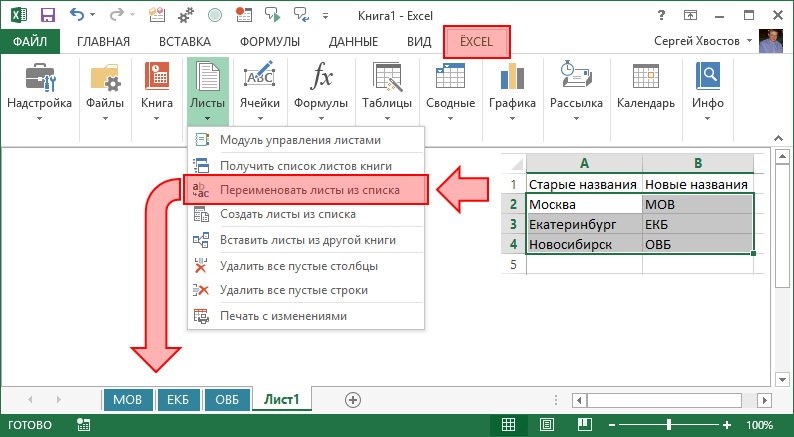794x437 pixels.
Task: Expand the Рассылка dropdown arrow
Action: pyautogui.click(x=576, y=119)
